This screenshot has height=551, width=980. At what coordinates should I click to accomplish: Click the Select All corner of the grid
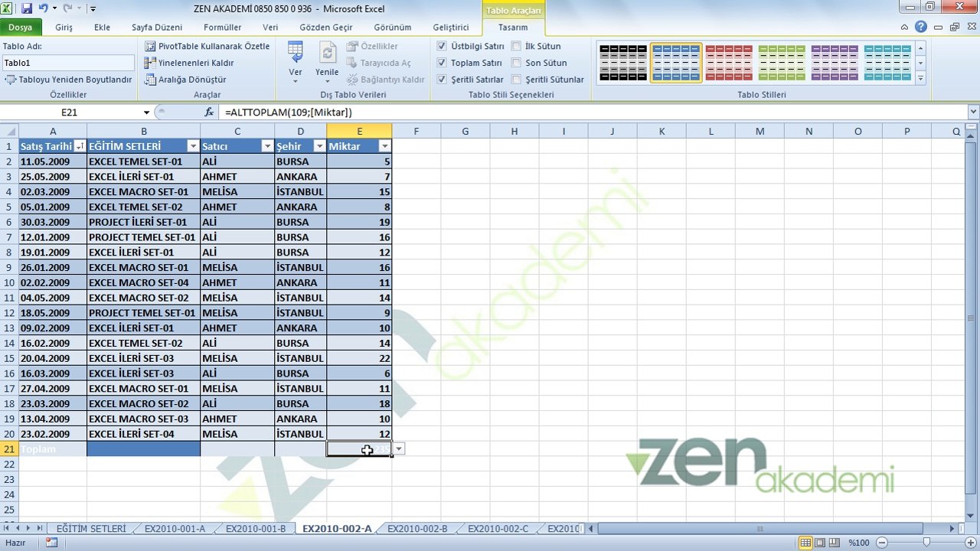coord(9,131)
